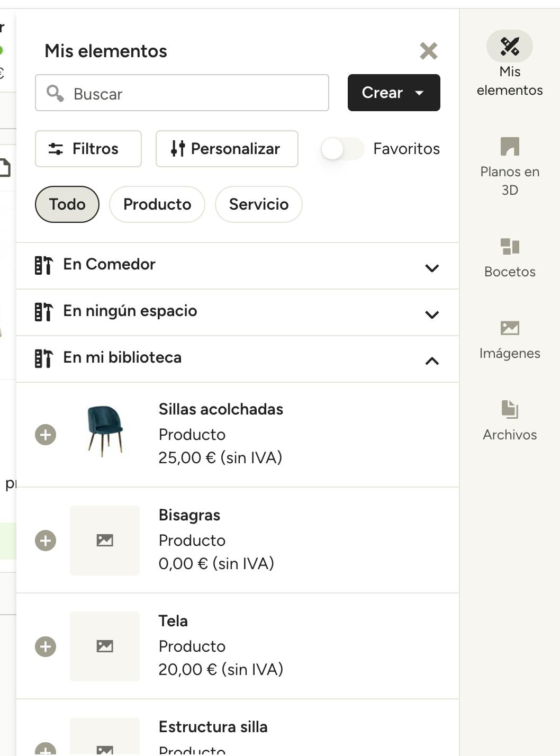Select the Producto filter tab

point(157,204)
